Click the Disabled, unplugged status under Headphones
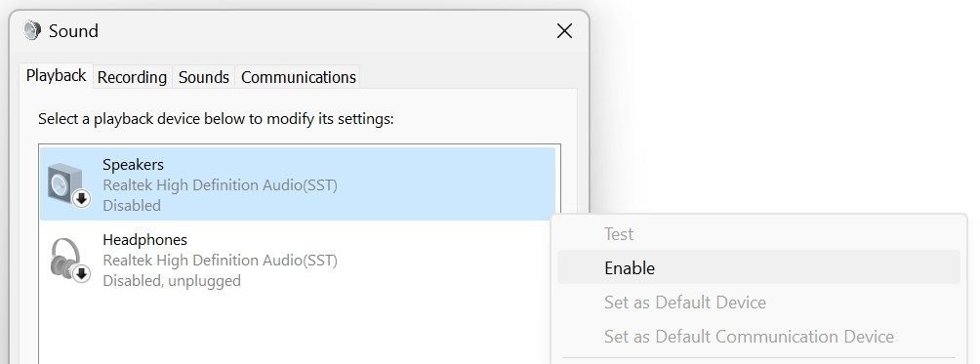 point(172,280)
